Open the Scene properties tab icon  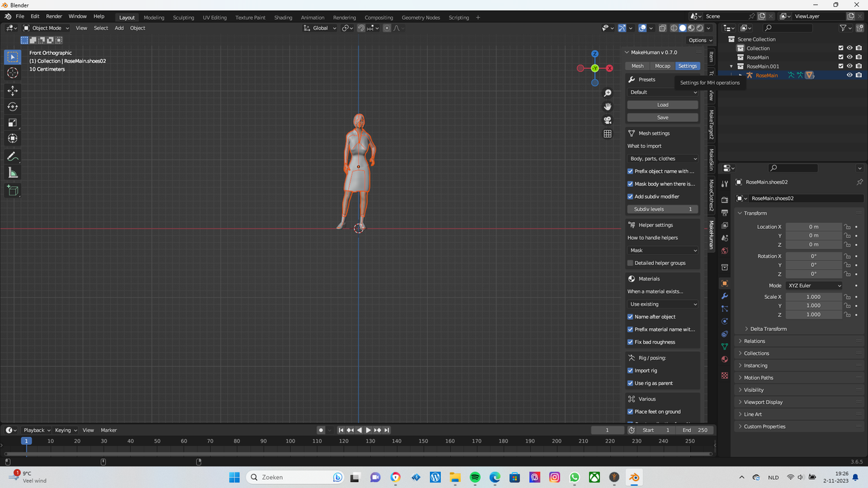click(724, 238)
